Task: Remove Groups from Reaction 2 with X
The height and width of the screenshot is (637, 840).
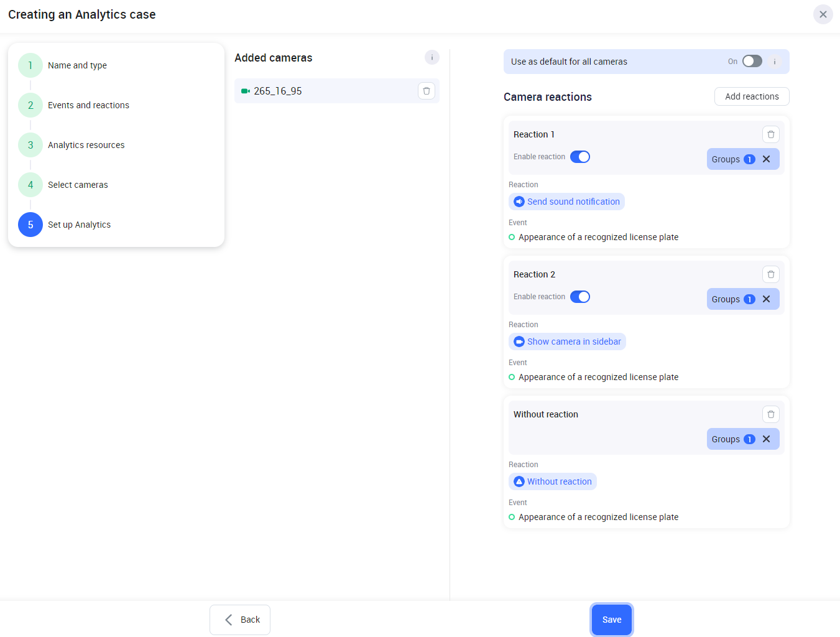Action: 767,299
